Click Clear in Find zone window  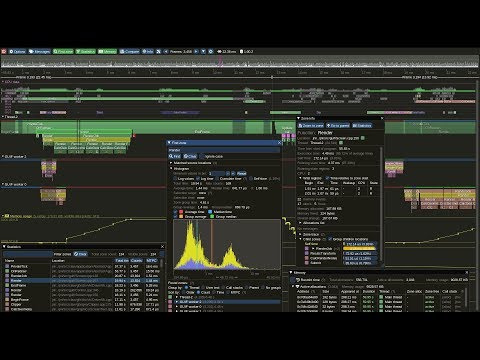pos(190,156)
